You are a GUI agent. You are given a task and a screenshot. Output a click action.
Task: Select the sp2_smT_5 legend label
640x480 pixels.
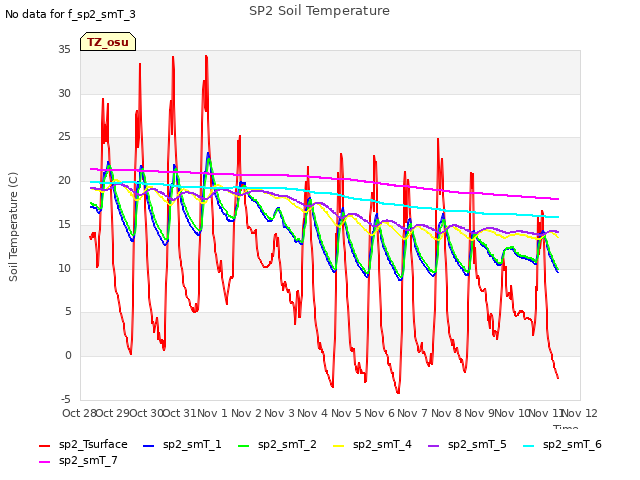(x=477, y=444)
